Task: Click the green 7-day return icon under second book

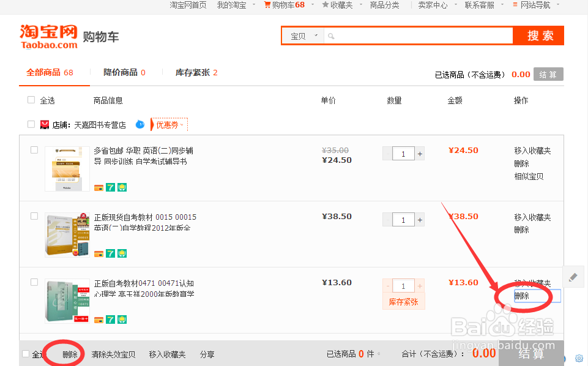Action: point(110,253)
